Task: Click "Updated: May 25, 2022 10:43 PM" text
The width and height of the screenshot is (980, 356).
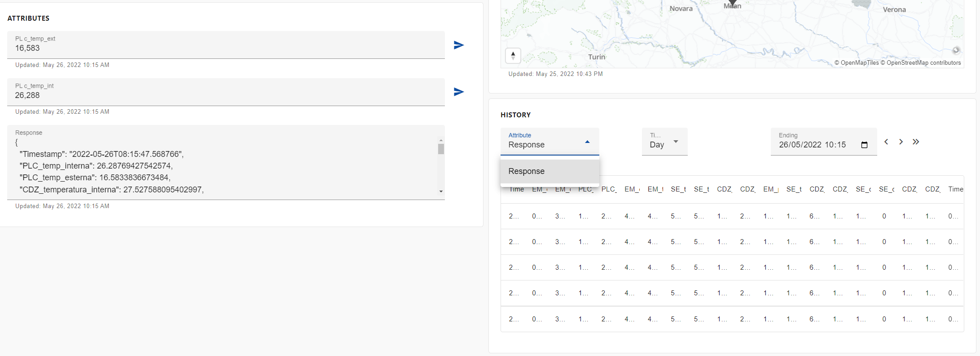Action: (x=555, y=74)
